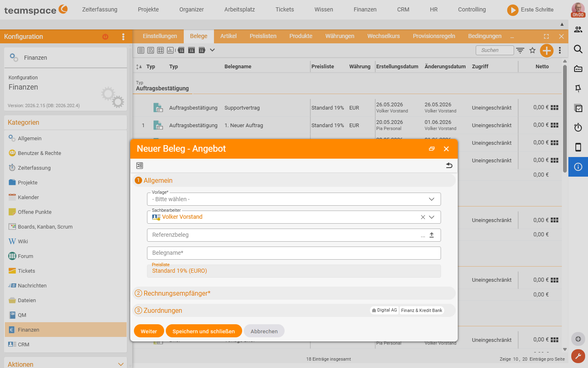Select the Wiki category
The height and width of the screenshot is (368, 588).
pos(66,241)
